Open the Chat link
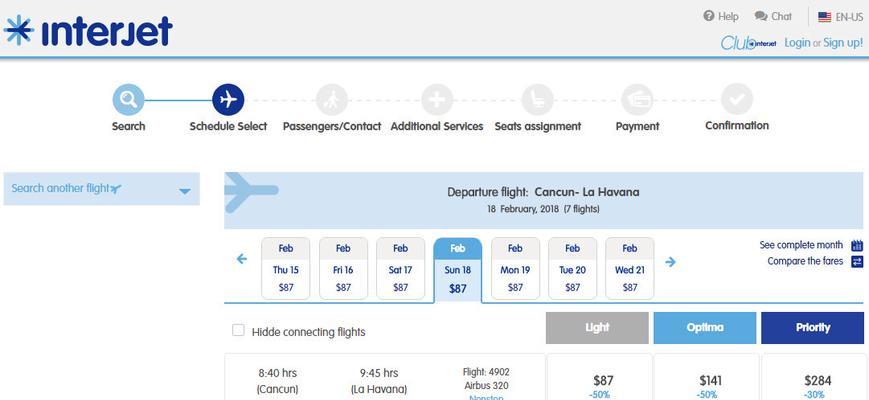Image resolution: width=869 pixels, height=400 pixels. click(x=774, y=17)
